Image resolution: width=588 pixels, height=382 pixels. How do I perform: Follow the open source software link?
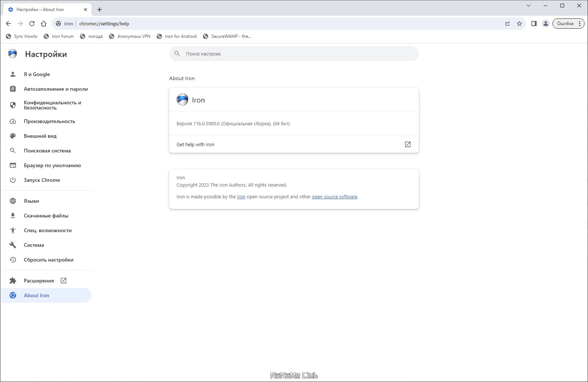[334, 197]
